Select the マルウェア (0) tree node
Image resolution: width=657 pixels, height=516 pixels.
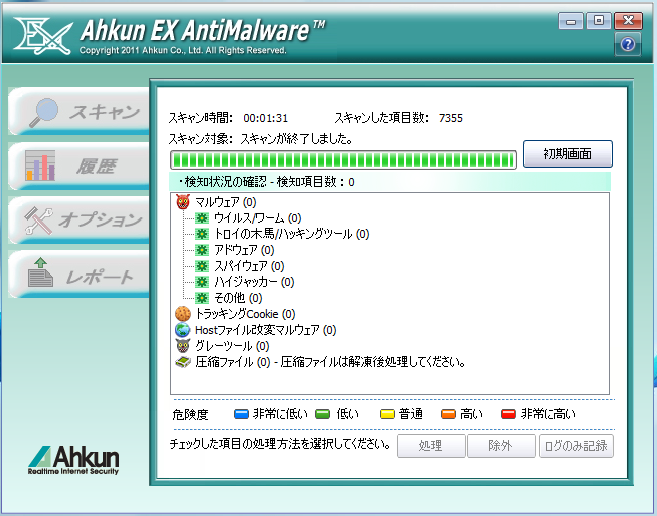[x=226, y=202]
